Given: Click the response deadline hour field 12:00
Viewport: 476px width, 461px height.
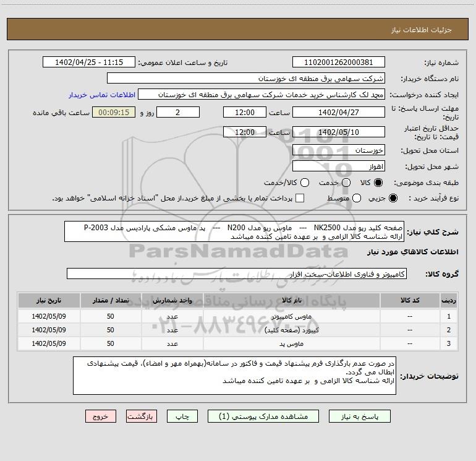Looking at the screenshot, I should 245,112.
